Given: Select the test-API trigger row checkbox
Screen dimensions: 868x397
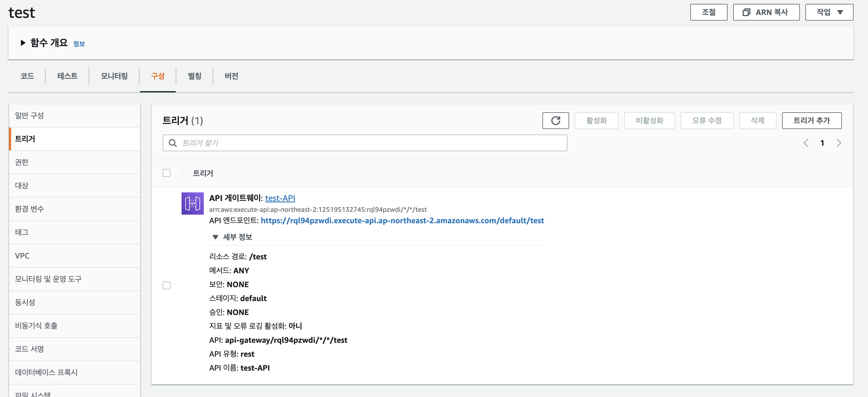Looking at the screenshot, I should (x=167, y=286).
